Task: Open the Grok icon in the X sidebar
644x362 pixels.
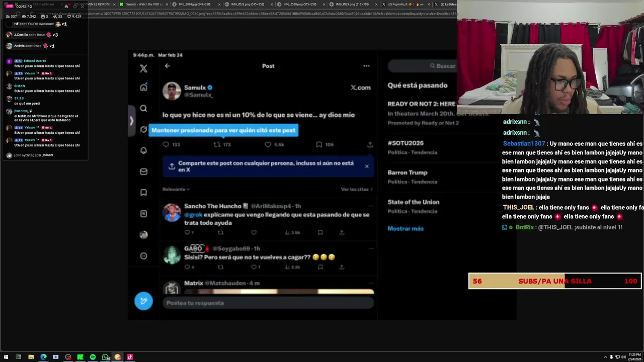Action: click(143, 130)
